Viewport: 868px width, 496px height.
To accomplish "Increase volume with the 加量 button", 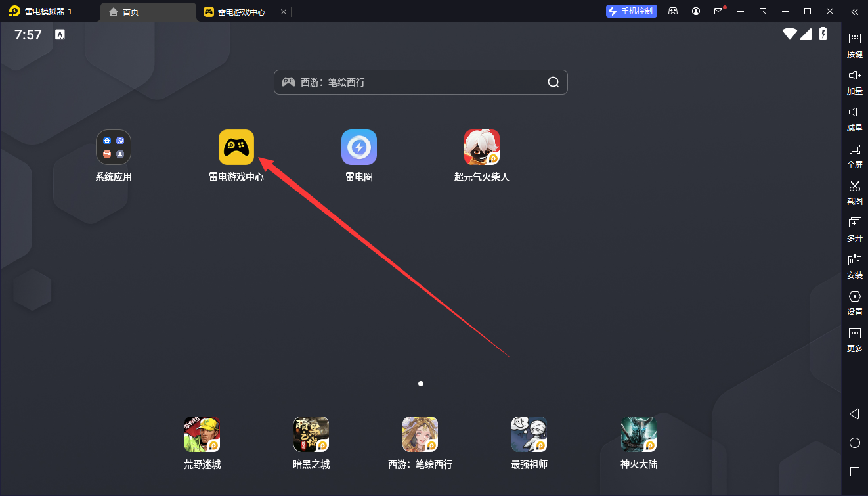I will tap(855, 82).
